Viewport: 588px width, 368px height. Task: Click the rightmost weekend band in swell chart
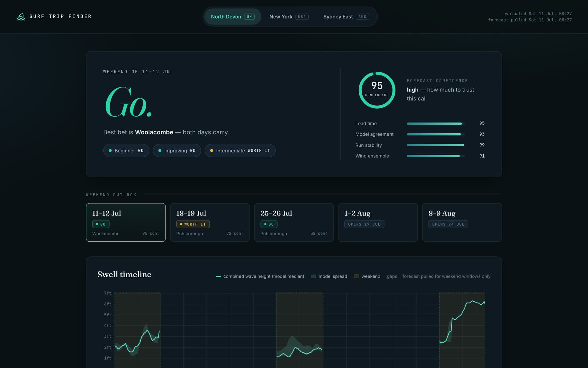pyautogui.click(x=462, y=330)
